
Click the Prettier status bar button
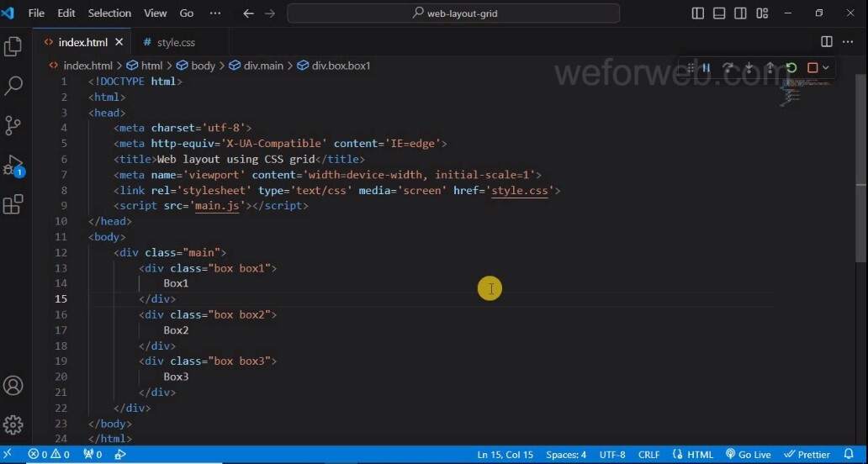tap(807, 455)
